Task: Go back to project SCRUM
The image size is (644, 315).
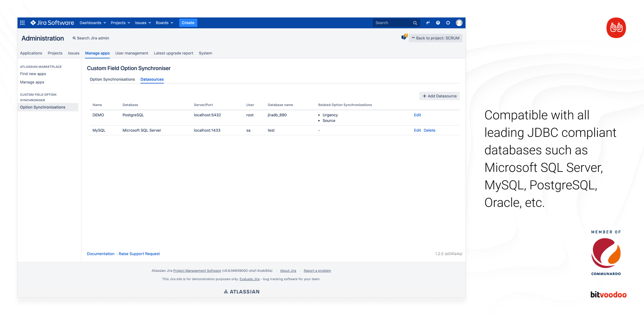Action: click(435, 38)
